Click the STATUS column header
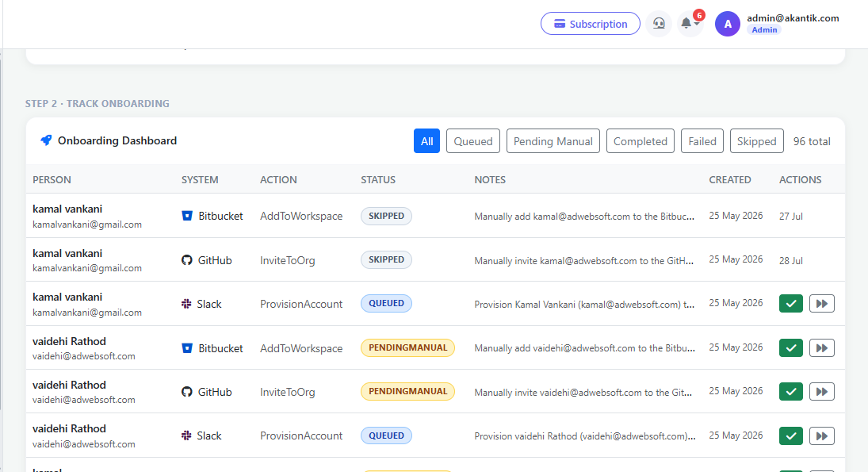Screen dimensions: 868x472 click(378, 179)
